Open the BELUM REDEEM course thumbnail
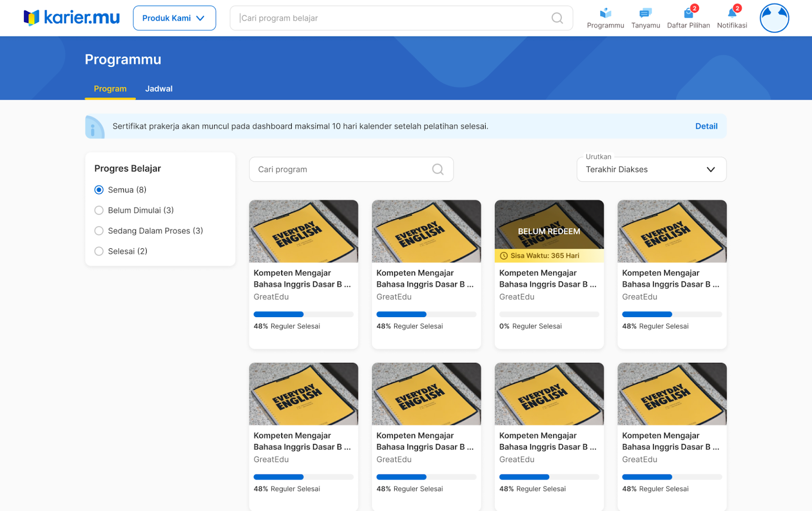This screenshot has width=812, height=511. tap(549, 231)
